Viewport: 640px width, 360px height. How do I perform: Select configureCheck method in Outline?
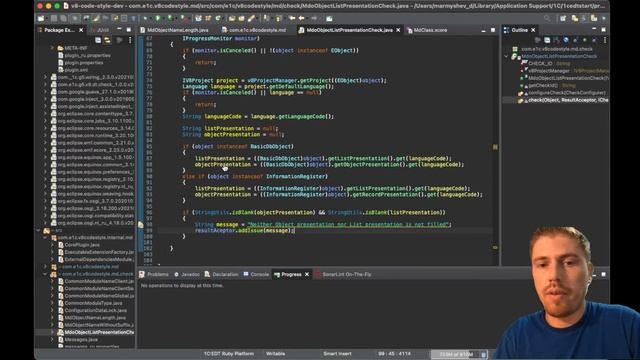pyautogui.click(x=562, y=93)
